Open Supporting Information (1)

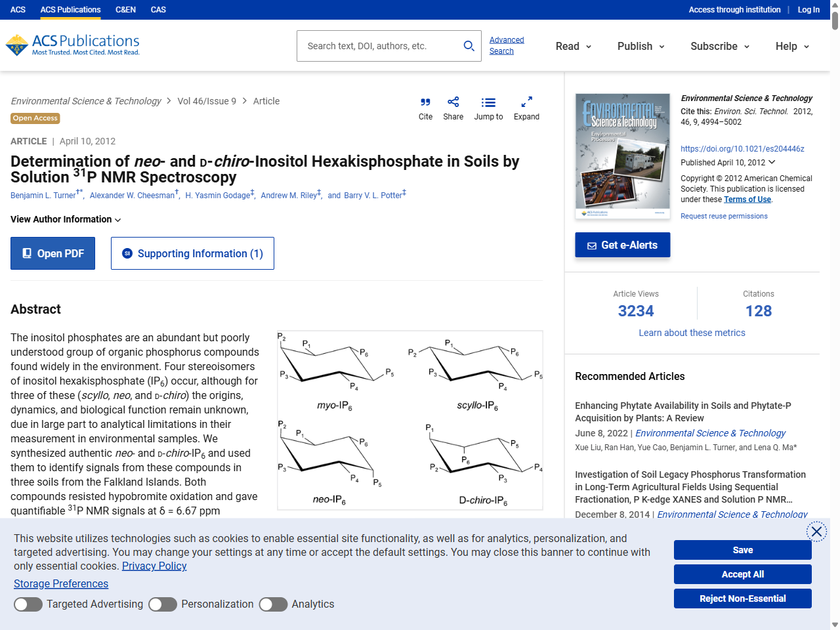coord(192,253)
